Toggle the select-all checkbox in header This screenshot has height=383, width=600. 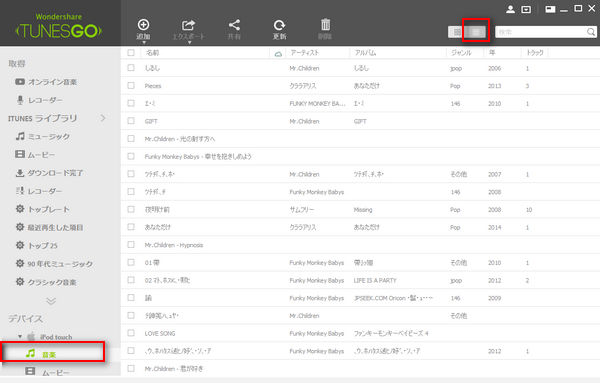tap(131, 53)
